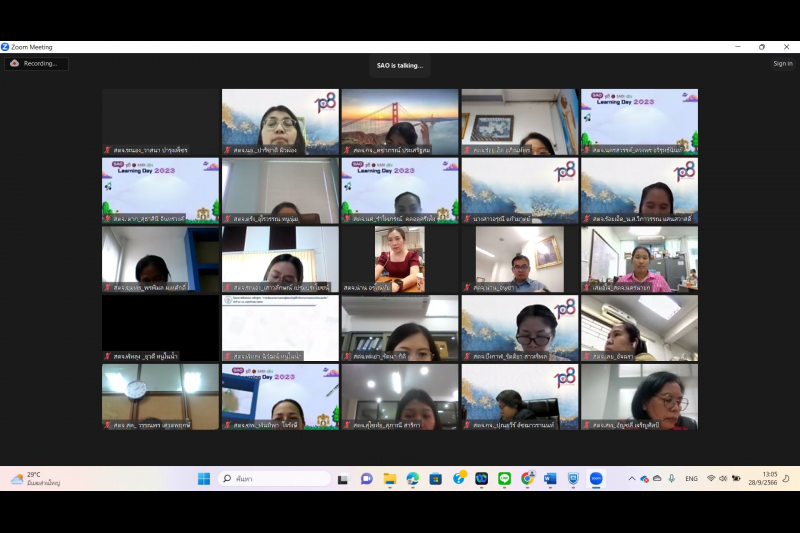Click the Sign in link
800x533 pixels.
point(782,63)
